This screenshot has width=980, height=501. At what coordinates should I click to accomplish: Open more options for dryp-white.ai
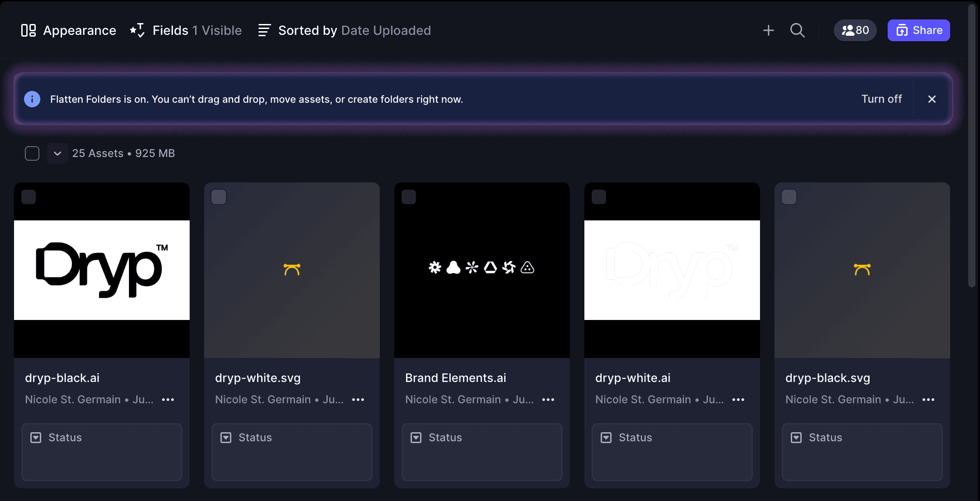coord(738,400)
